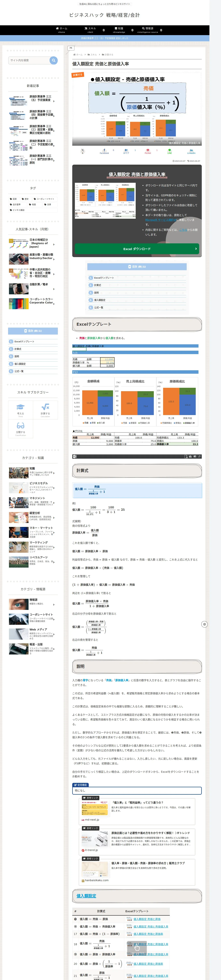Open the 経営分析 knowledge category

33,517
